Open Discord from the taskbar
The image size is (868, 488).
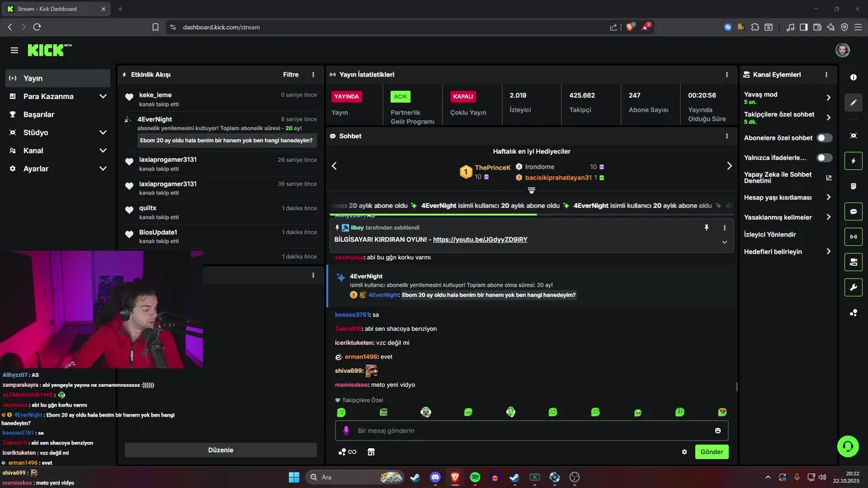click(x=435, y=477)
